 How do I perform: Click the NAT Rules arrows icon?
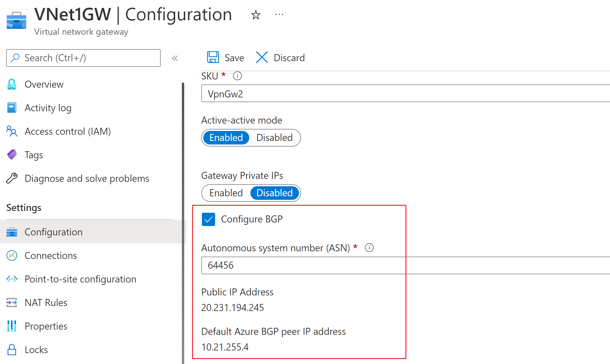pos(12,302)
